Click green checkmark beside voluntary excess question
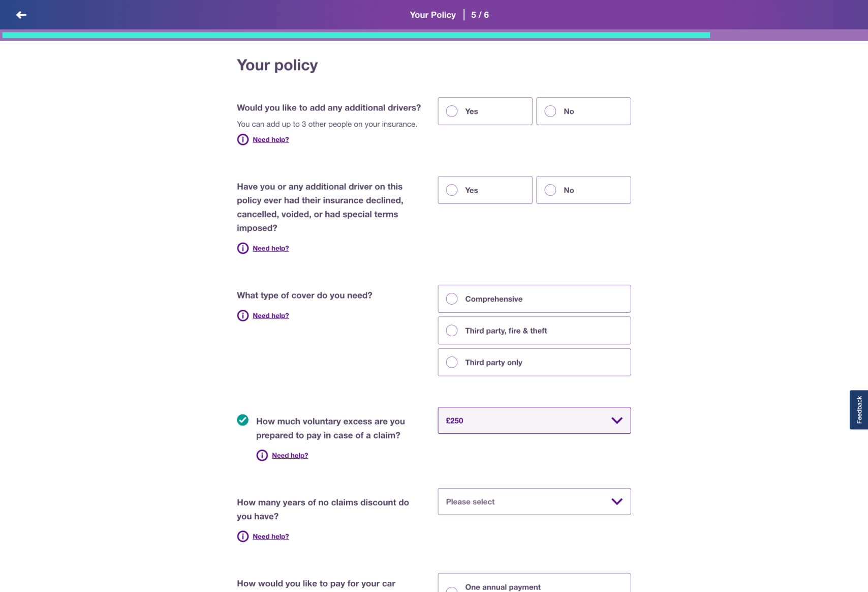868x592 pixels. pyautogui.click(x=243, y=420)
